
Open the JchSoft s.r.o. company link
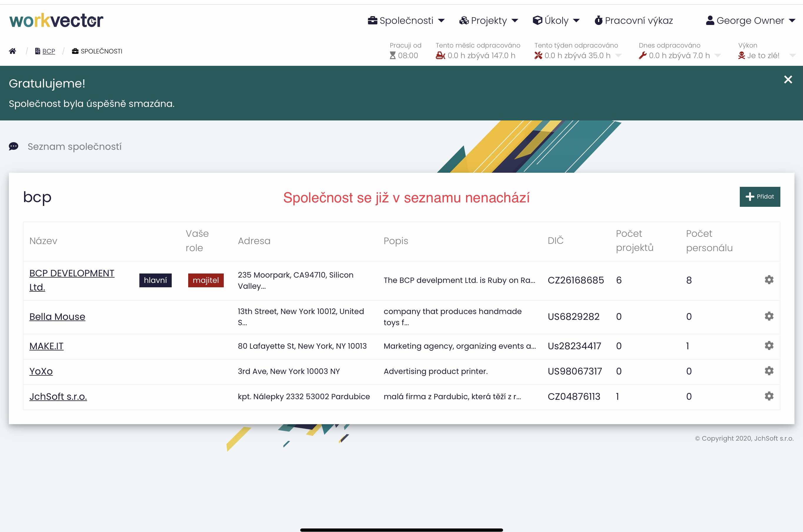coord(58,396)
